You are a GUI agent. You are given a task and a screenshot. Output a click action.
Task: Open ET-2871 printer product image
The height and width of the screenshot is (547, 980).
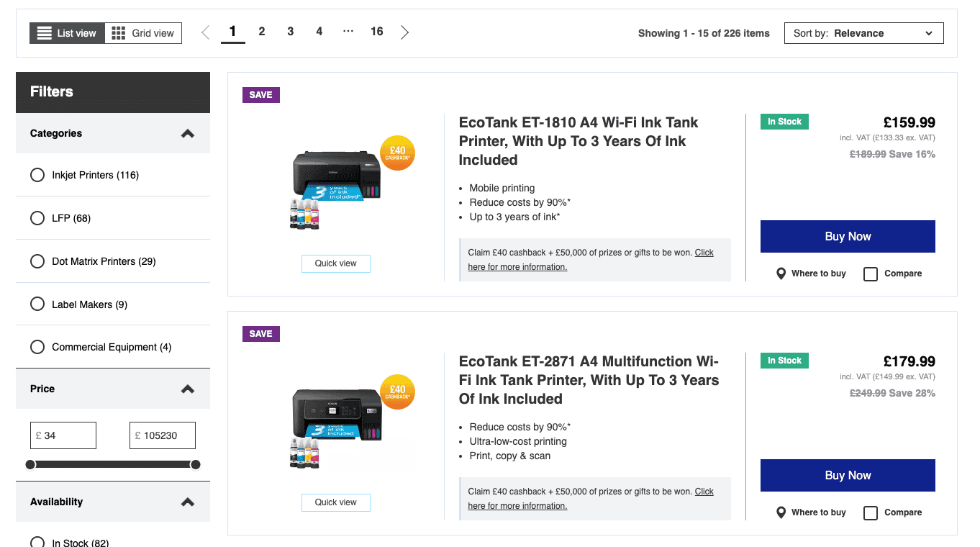coord(335,428)
